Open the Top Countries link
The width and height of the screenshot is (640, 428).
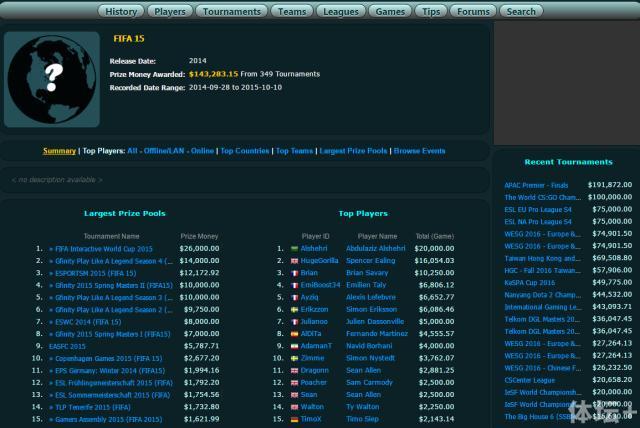245,151
